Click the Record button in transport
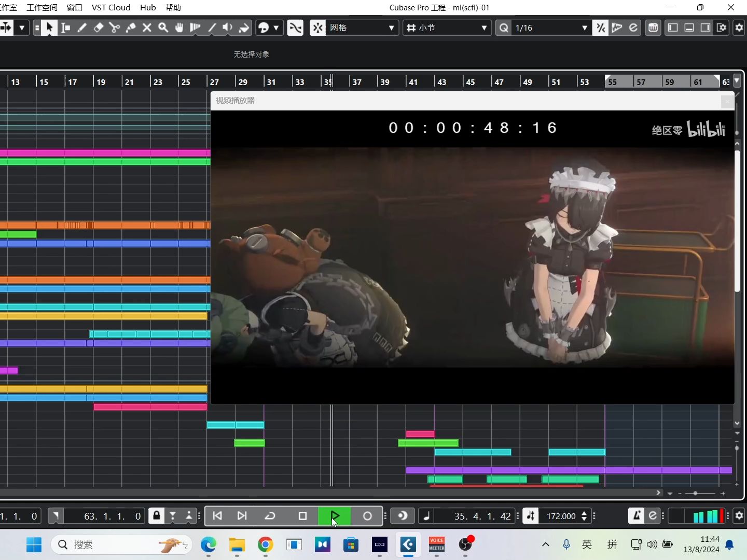 point(367,516)
